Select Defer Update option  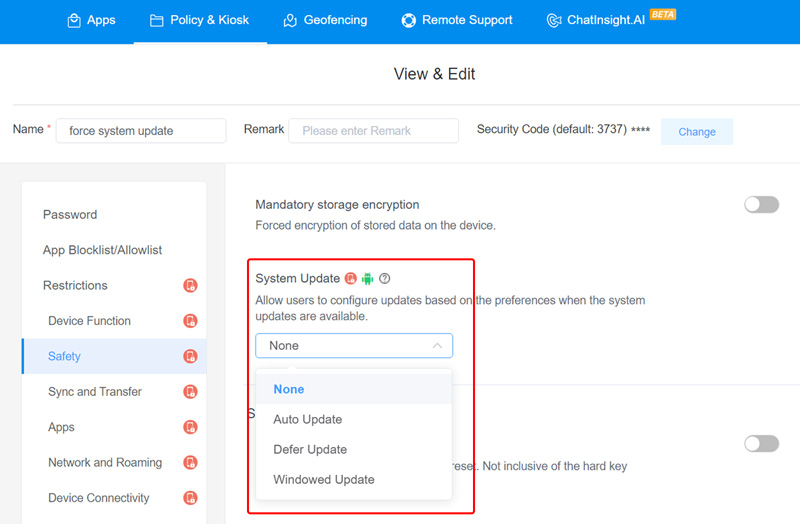pos(310,450)
